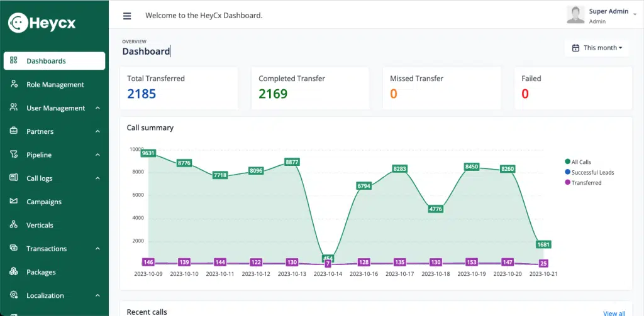Toggle Successful Leads legend item
The image size is (644, 316).
click(x=592, y=172)
